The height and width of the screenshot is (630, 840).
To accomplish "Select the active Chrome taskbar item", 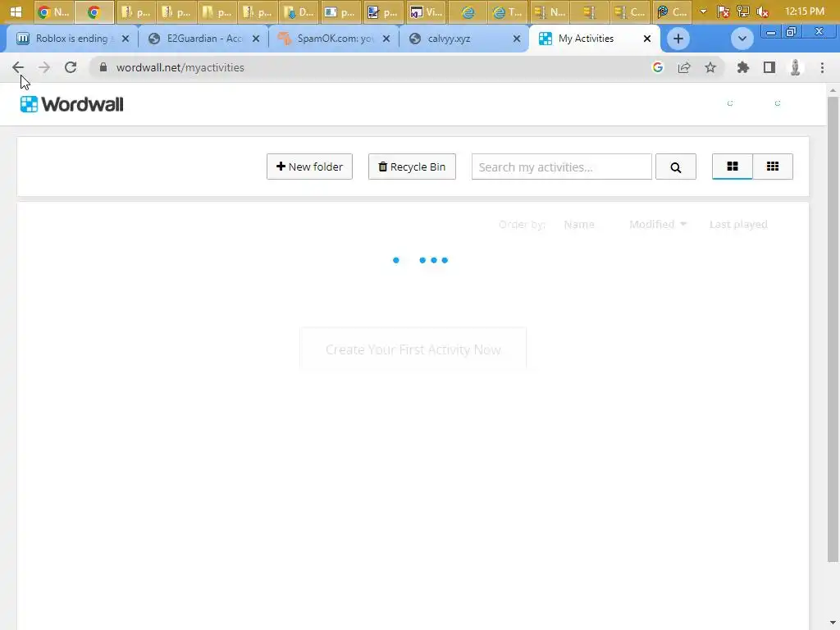I will (94, 11).
